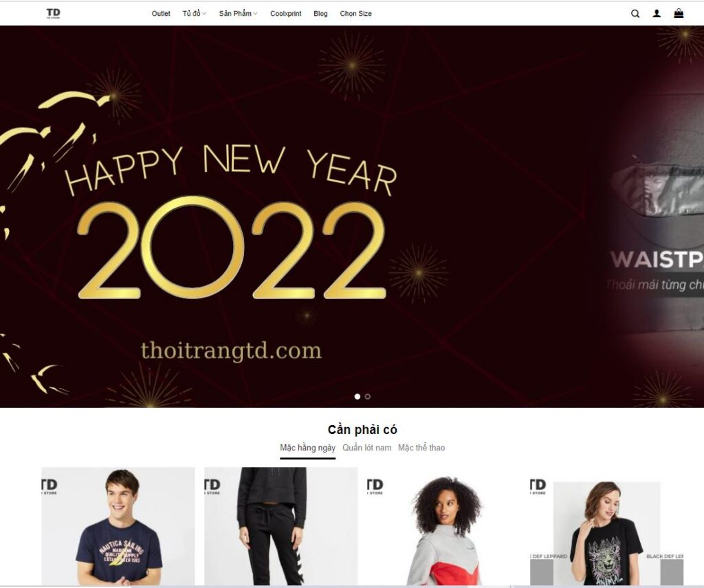Expand the Tủ đồ dropdown menu

(194, 14)
